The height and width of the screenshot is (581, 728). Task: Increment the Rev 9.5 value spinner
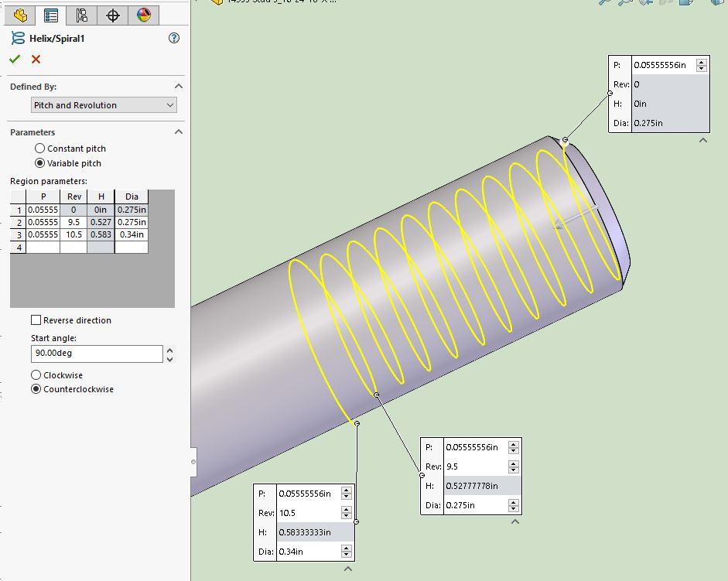click(x=514, y=462)
